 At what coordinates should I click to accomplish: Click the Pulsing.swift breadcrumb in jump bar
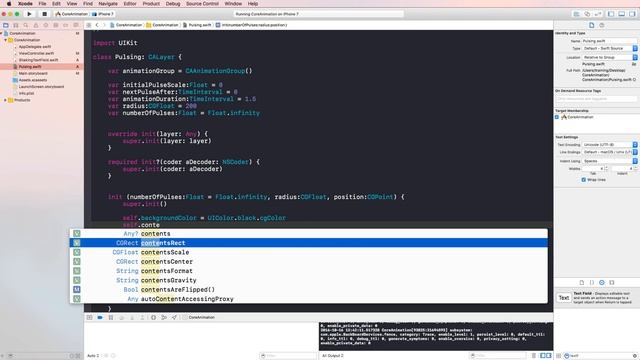coord(197,25)
